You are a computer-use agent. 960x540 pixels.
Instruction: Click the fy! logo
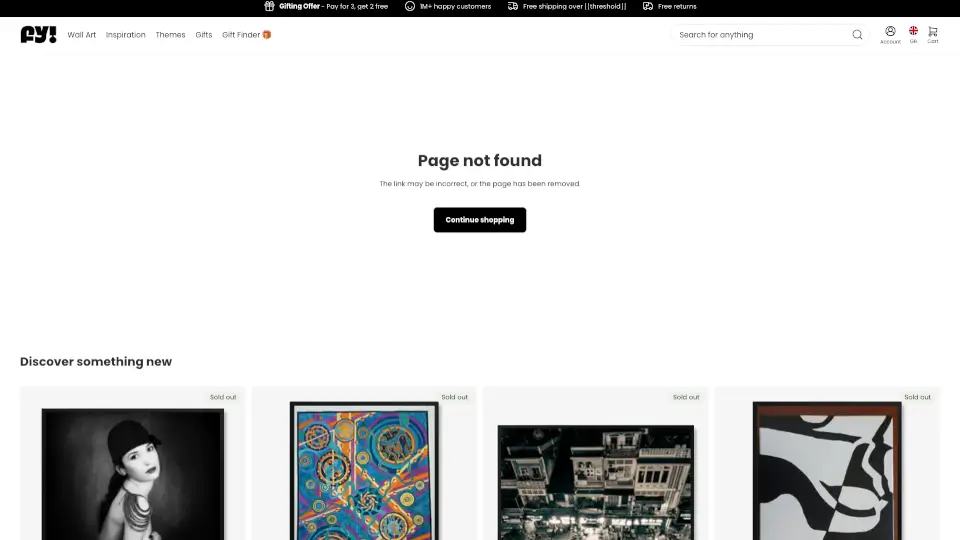click(x=38, y=34)
